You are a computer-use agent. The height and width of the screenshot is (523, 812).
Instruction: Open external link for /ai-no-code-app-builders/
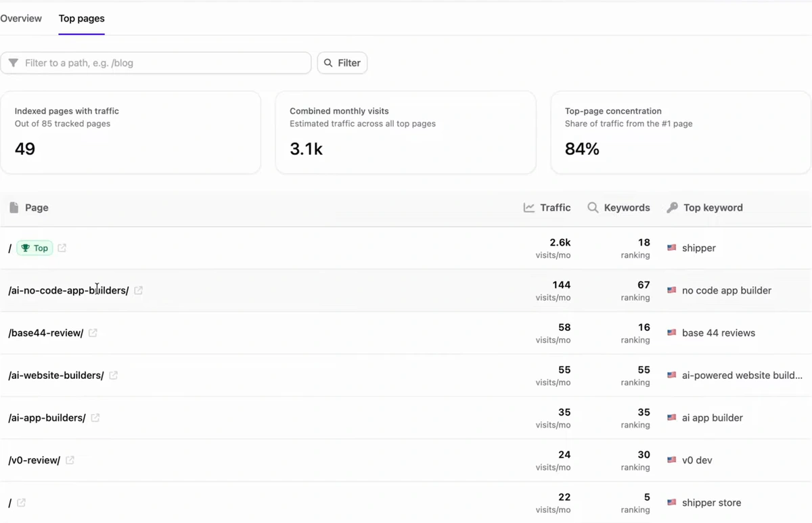(x=138, y=290)
